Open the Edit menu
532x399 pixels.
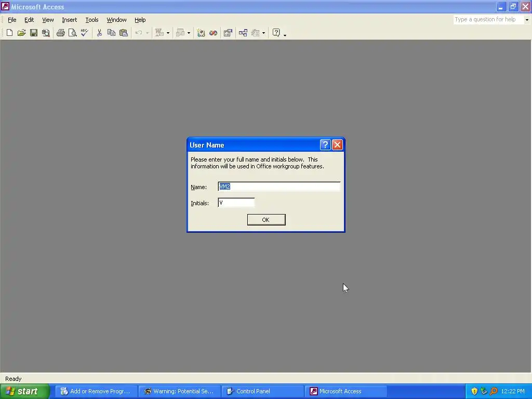29,20
